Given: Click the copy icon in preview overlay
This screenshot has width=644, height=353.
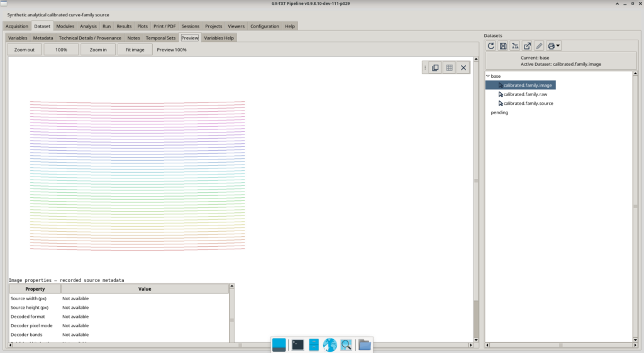Looking at the screenshot, I should (x=435, y=68).
